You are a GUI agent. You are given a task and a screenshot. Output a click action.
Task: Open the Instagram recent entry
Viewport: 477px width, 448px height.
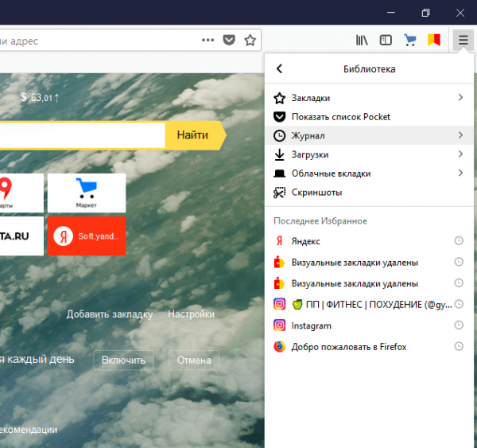(369, 325)
